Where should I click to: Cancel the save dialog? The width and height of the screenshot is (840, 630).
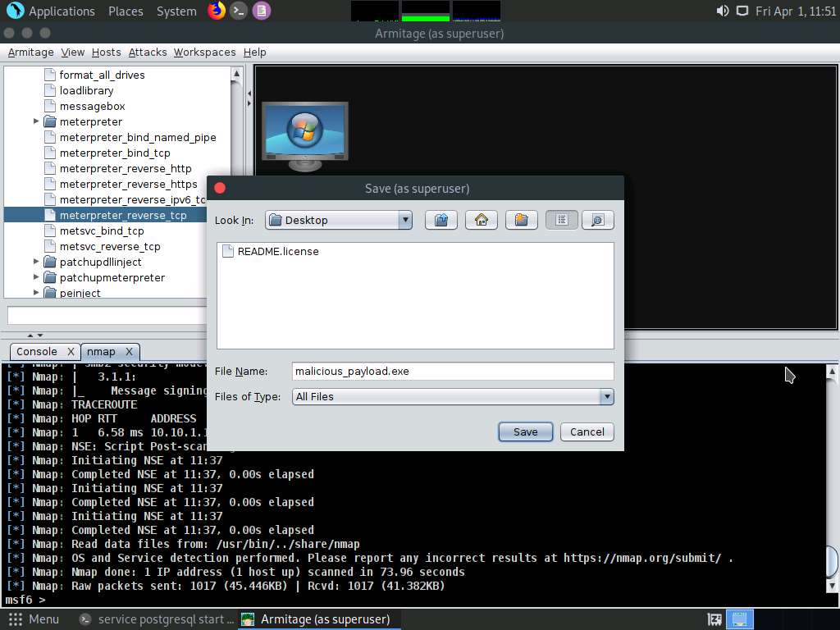click(x=587, y=431)
